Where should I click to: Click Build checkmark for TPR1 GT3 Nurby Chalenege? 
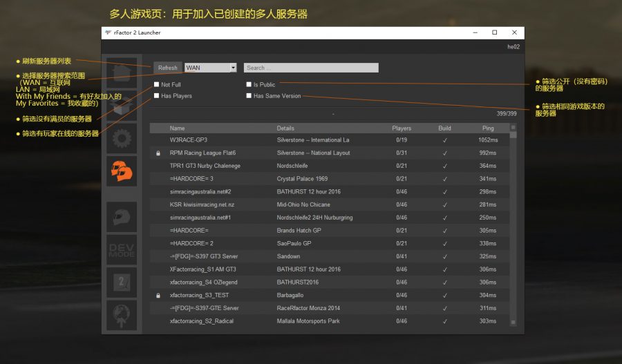(444, 166)
